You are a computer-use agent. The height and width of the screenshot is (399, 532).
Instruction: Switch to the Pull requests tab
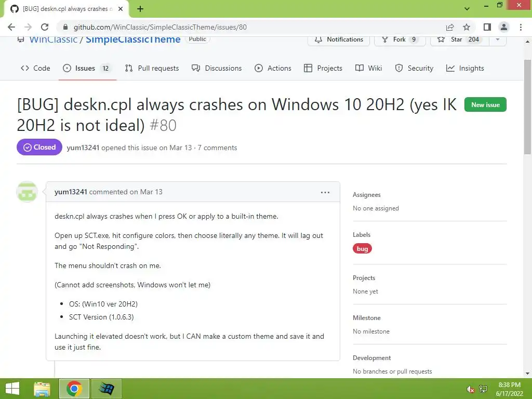(x=152, y=68)
